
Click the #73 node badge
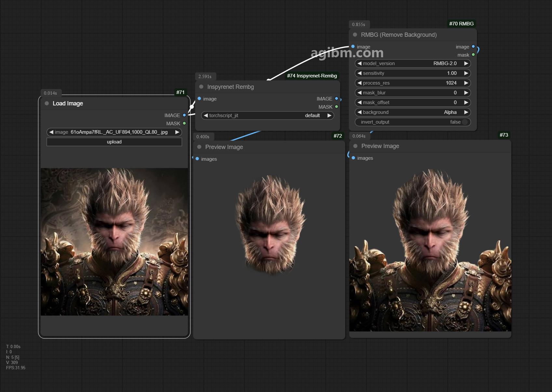504,135
